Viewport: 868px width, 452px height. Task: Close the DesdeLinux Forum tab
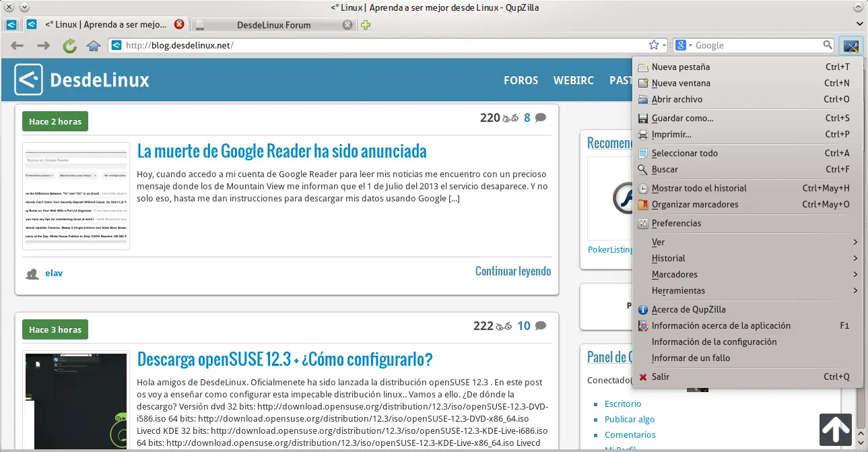coord(347,25)
